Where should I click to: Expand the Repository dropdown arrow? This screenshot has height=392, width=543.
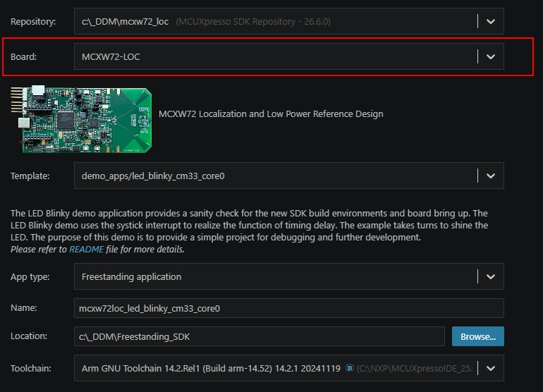[x=490, y=21]
